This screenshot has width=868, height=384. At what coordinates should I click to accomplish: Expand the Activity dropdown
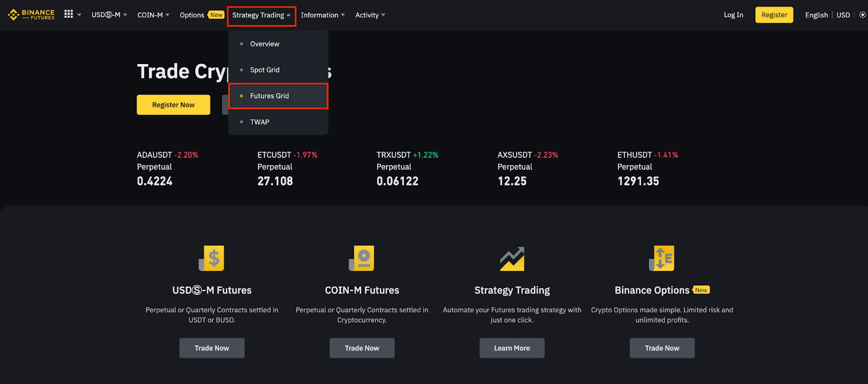370,15
